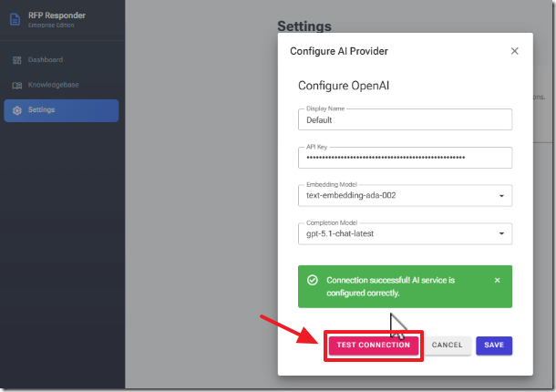Open the Dashboard menu item
This screenshot has height=392, width=556.
pos(46,60)
